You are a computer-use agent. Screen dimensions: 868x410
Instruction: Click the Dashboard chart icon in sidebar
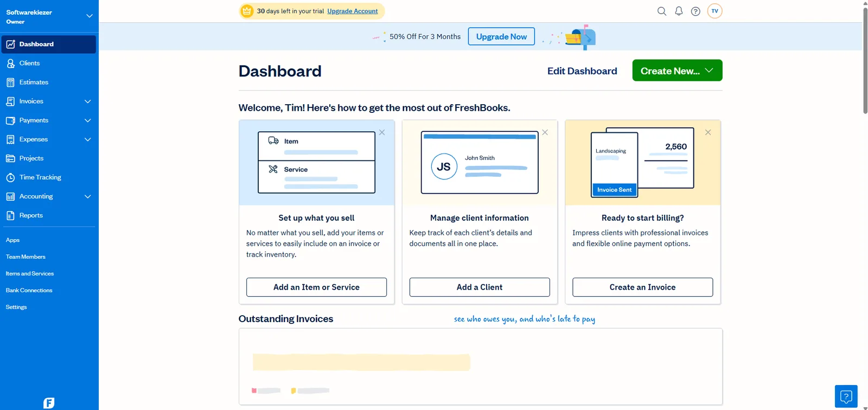pyautogui.click(x=10, y=44)
